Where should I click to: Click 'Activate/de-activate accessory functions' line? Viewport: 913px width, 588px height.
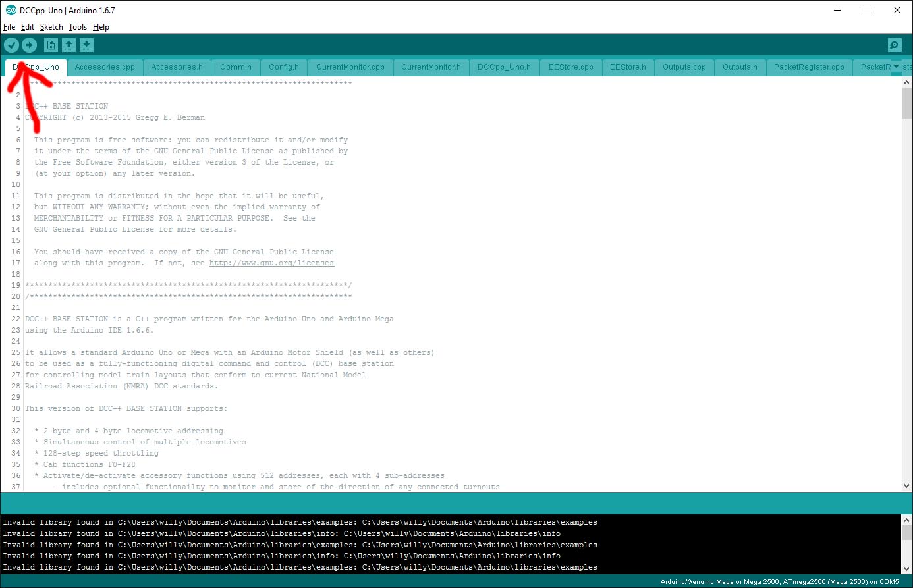(239, 475)
